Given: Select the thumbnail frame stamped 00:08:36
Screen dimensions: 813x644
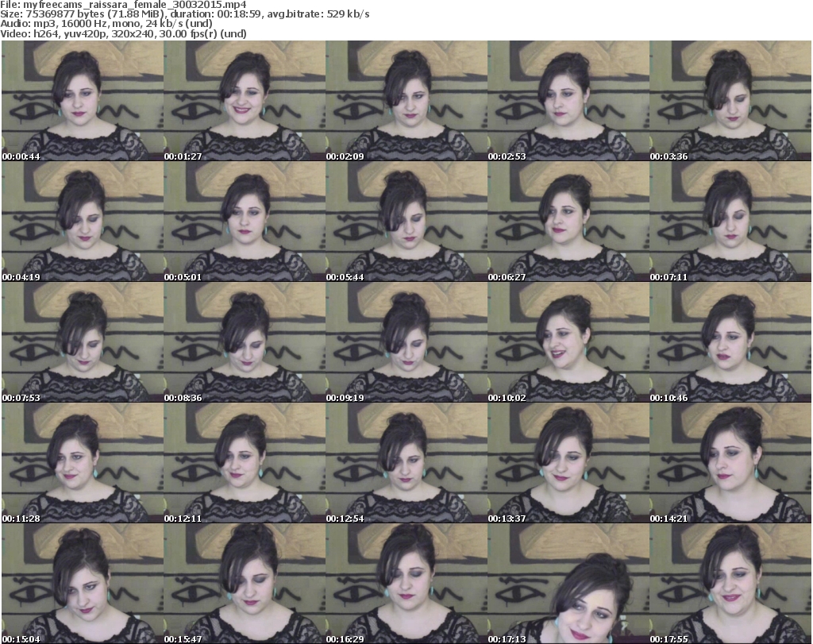Looking at the screenshot, I should coord(245,342).
